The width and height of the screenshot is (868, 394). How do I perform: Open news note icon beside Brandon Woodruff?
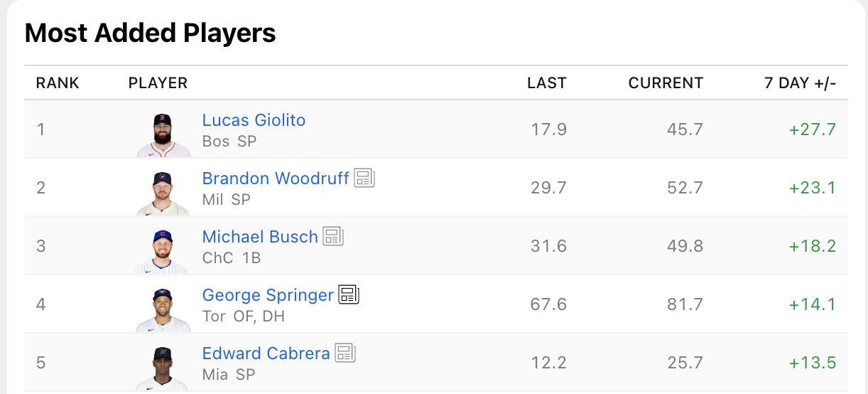(x=364, y=178)
